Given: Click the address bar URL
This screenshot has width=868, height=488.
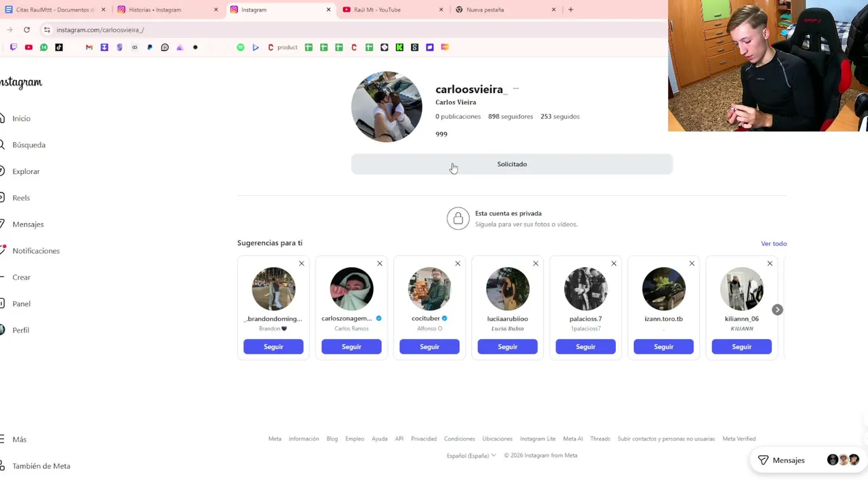Looking at the screenshot, I should click(x=100, y=30).
